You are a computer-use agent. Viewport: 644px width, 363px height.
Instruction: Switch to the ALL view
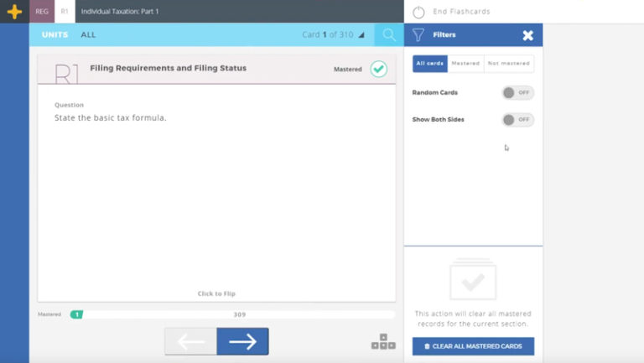[x=88, y=35]
